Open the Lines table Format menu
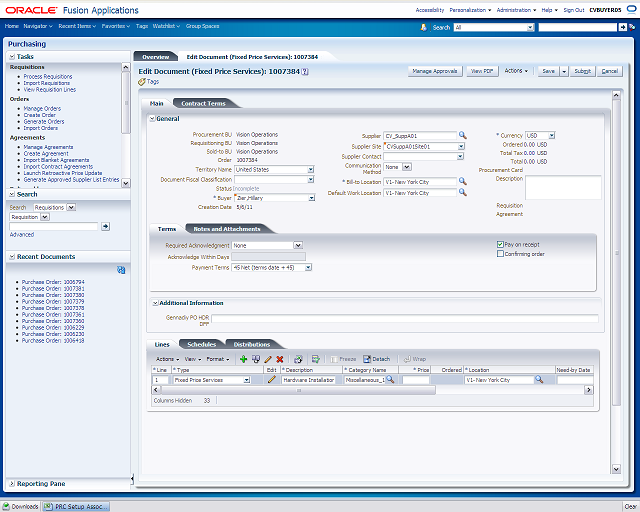The height and width of the screenshot is (512, 640). click(x=218, y=359)
